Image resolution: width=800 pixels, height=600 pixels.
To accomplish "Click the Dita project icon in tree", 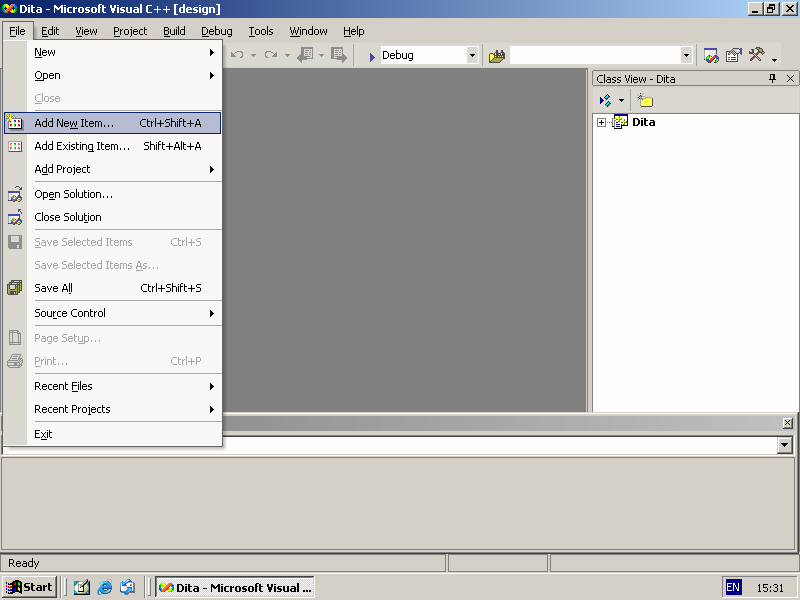I will [x=620, y=122].
